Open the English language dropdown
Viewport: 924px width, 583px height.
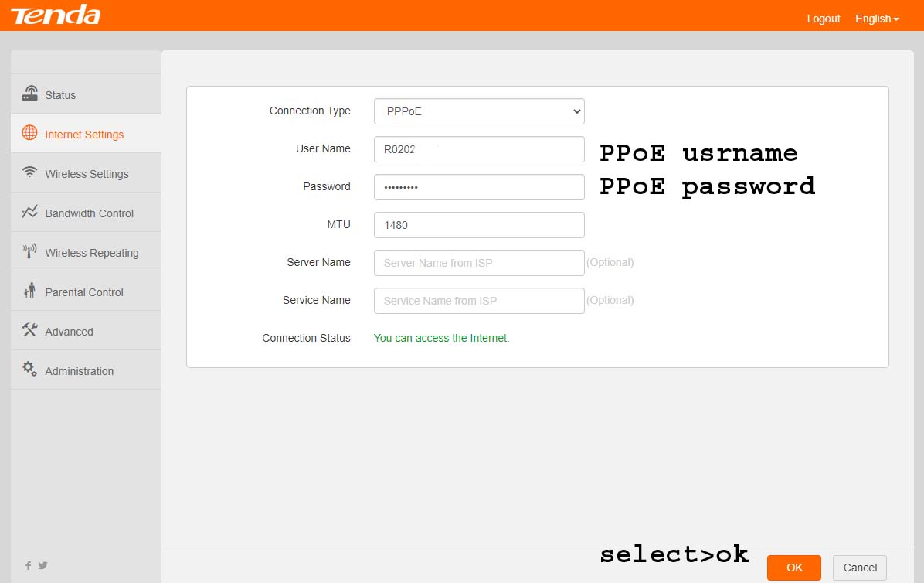[x=877, y=19]
